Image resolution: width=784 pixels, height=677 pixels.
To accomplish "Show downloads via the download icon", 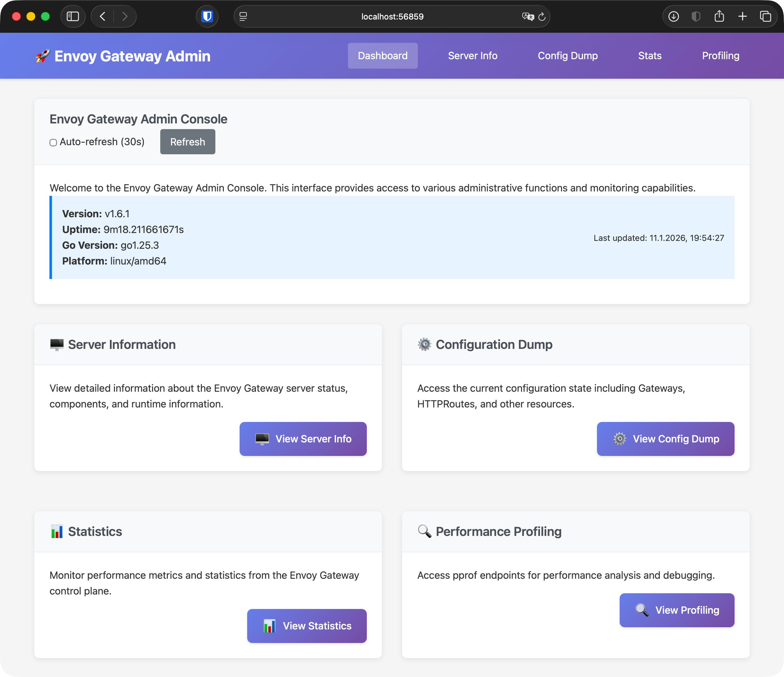I will pyautogui.click(x=673, y=16).
